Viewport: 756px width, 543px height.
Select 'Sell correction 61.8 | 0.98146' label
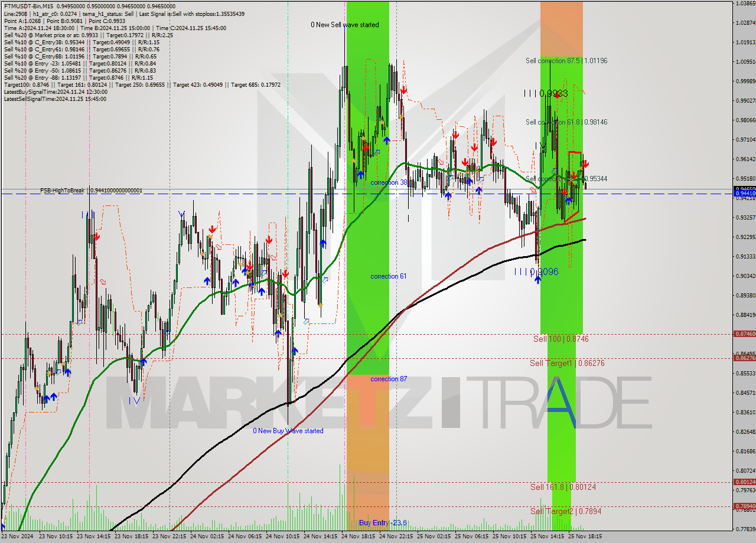coord(566,122)
